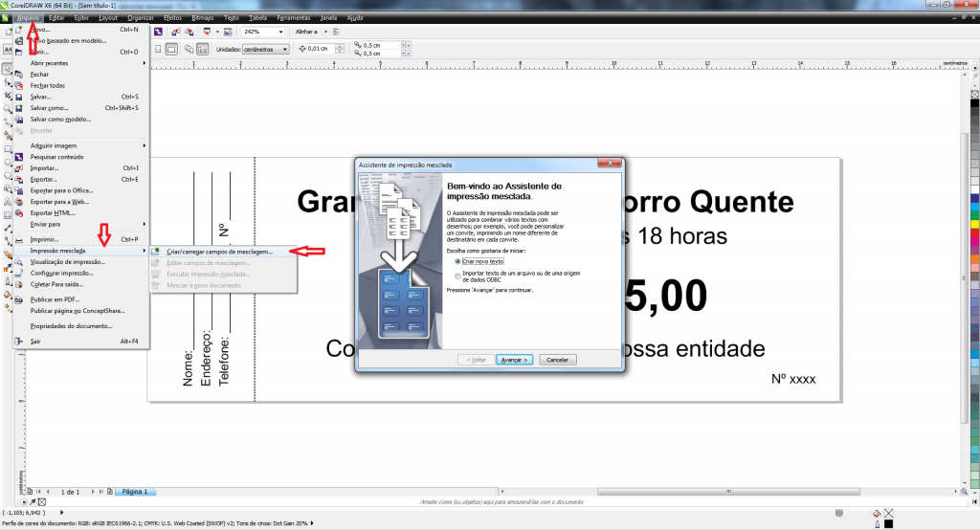
Task: Select the 'Página 1' page tab
Action: coord(132,491)
